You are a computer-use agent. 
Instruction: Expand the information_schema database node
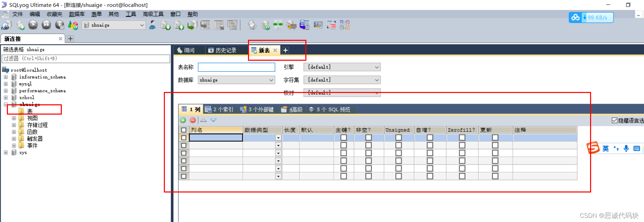6,77
